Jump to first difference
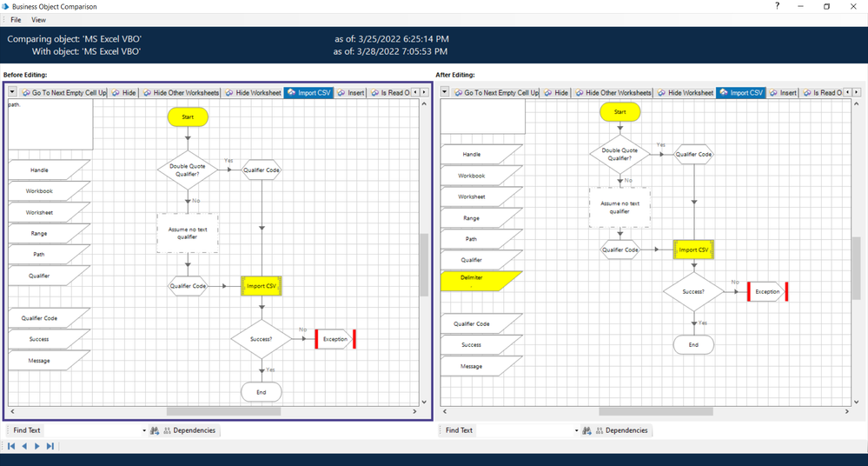The width and height of the screenshot is (868, 466). pyautogui.click(x=11, y=446)
